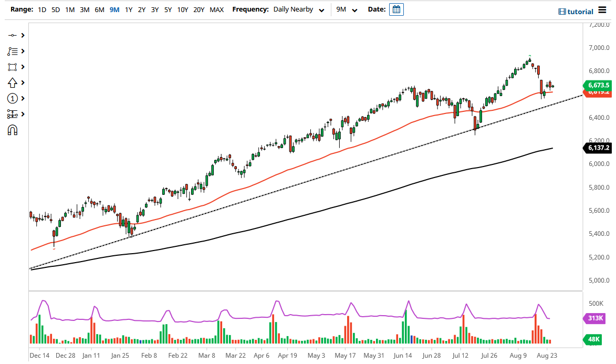Open the multi-point annotation tool
Image resolution: width=616 pixels, height=364 pixels.
[13, 51]
